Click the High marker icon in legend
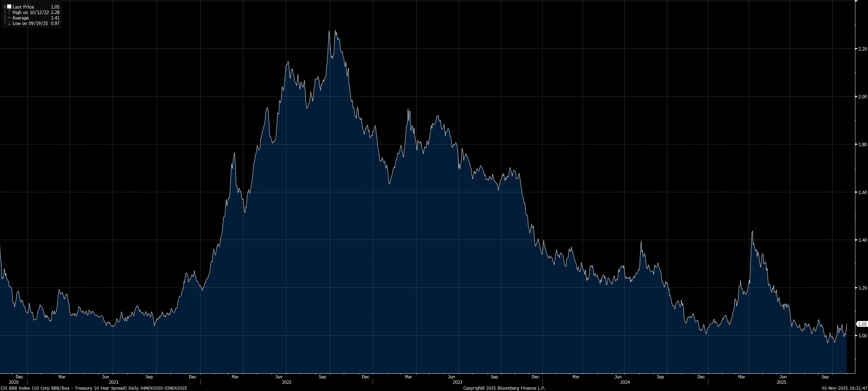Image resolution: width=868 pixels, height=391 pixels. pos(9,12)
